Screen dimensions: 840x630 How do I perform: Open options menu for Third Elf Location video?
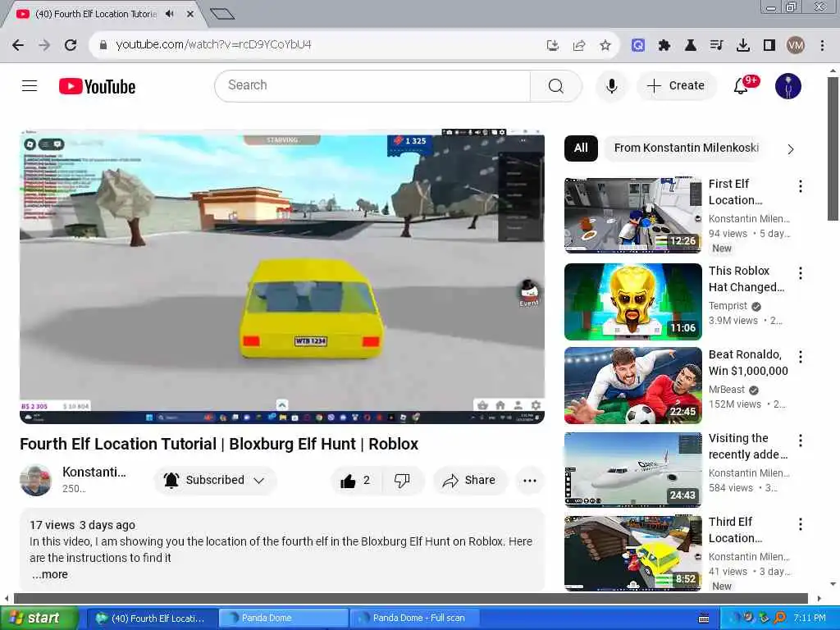point(801,524)
